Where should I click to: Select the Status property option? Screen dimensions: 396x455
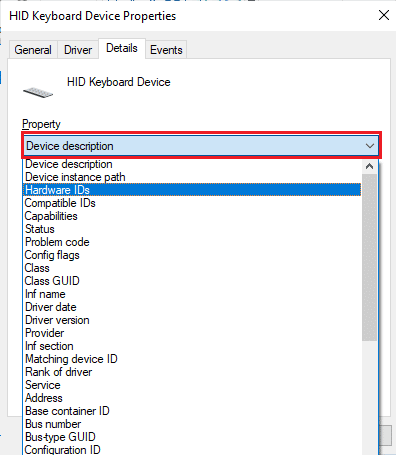(x=192, y=229)
